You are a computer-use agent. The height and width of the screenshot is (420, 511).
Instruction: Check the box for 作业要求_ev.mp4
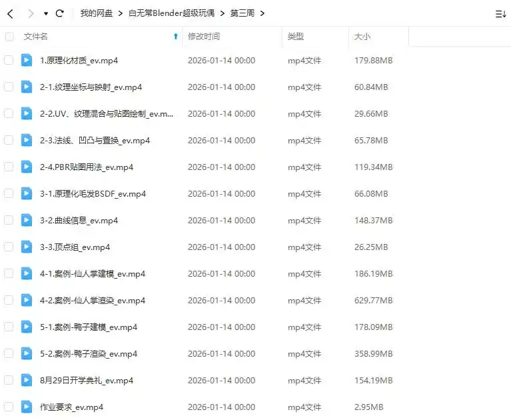pos(9,407)
